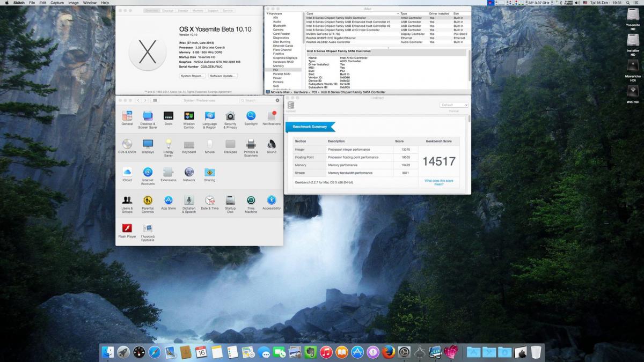Open Security & Privacy preferences
Screen dimensions: 644x362
(x=230, y=119)
